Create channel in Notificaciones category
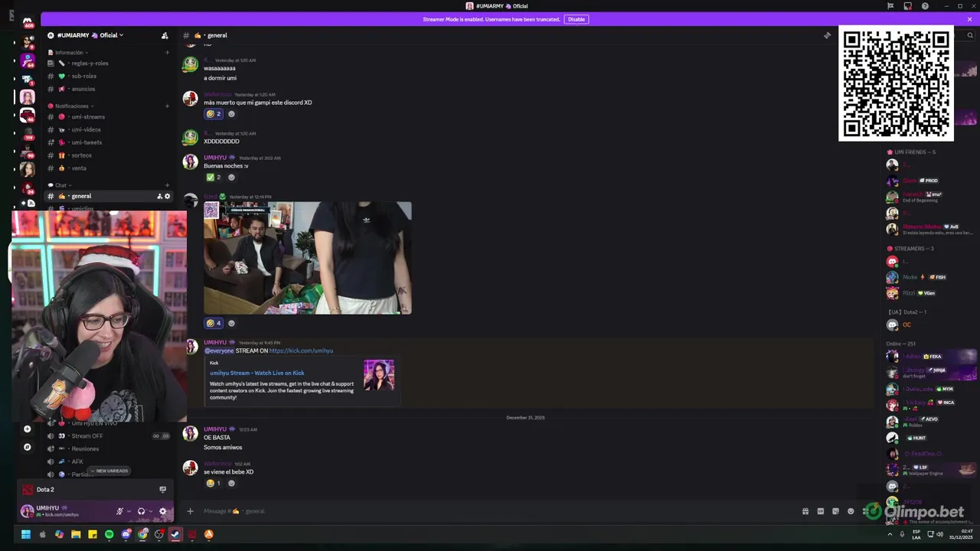The width and height of the screenshot is (980, 551). (x=167, y=106)
